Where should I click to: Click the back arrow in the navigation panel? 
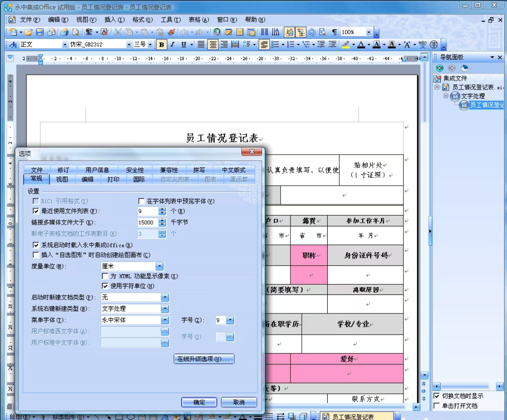point(439,68)
